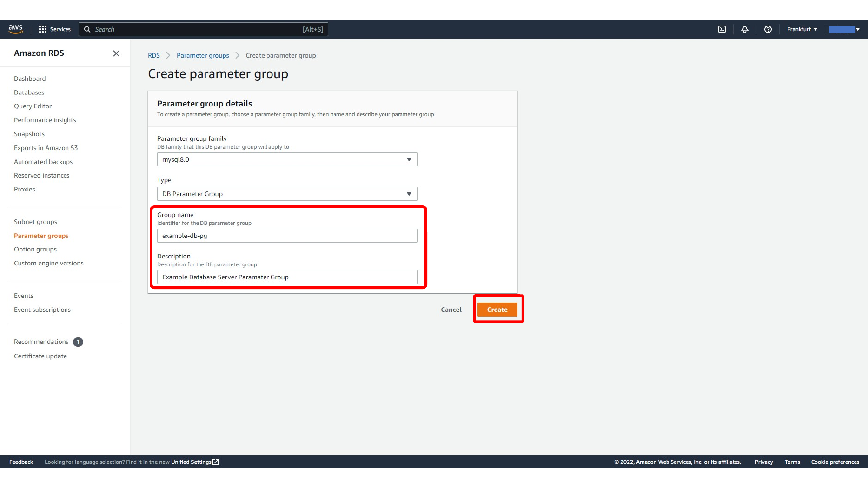The image size is (868, 488).
Task: Open the Frankfurt region dropdown
Action: pos(802,29)
